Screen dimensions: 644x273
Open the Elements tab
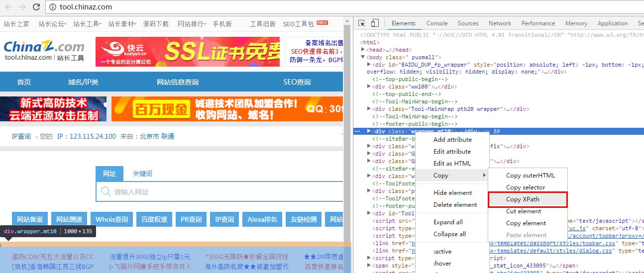pyautogui.click(x=403, y=23)
